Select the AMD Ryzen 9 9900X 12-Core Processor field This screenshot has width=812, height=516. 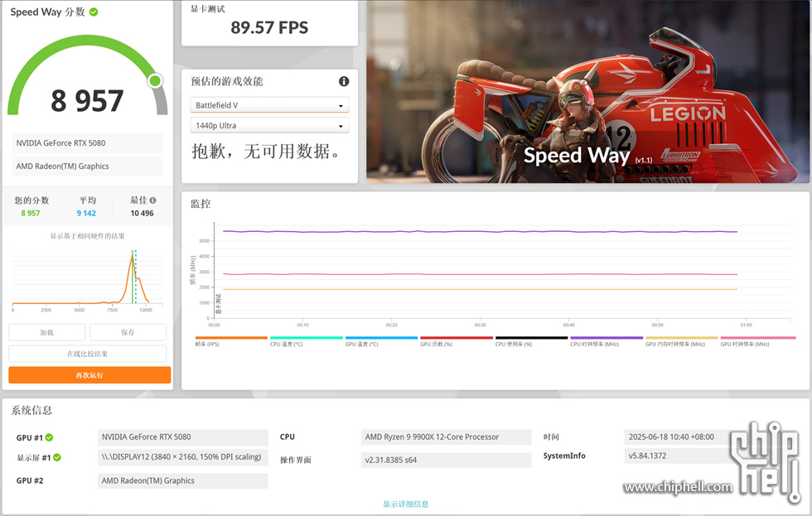point(446,437)
